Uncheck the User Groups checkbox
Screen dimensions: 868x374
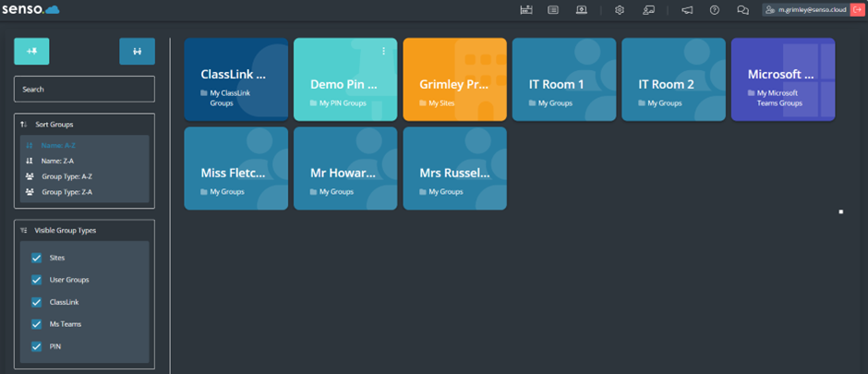pyautogui.click(x=37, y=280)
